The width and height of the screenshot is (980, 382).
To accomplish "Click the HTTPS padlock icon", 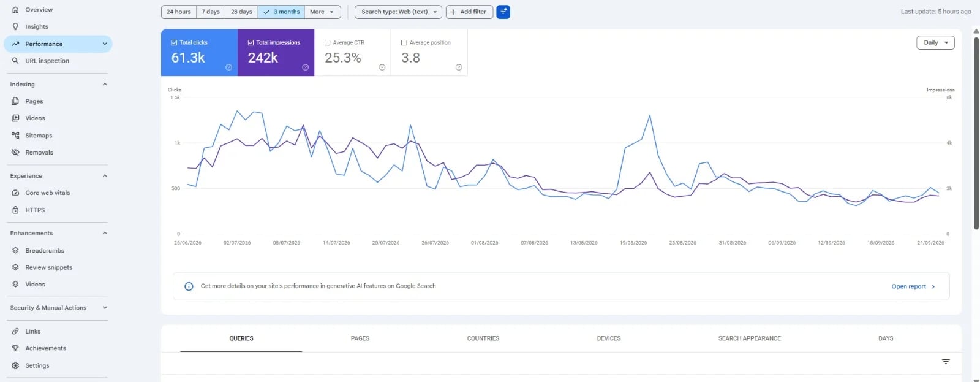I will [15, 210].
